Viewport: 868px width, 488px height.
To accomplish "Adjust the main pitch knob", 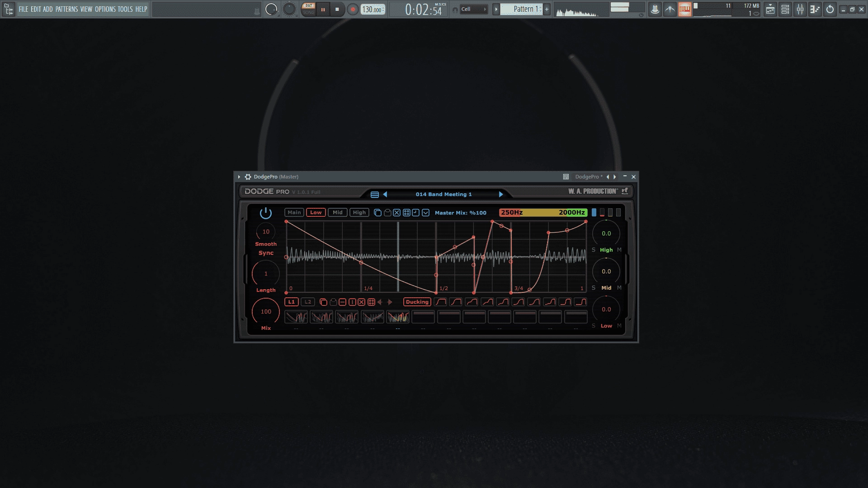I will [289, 9].
